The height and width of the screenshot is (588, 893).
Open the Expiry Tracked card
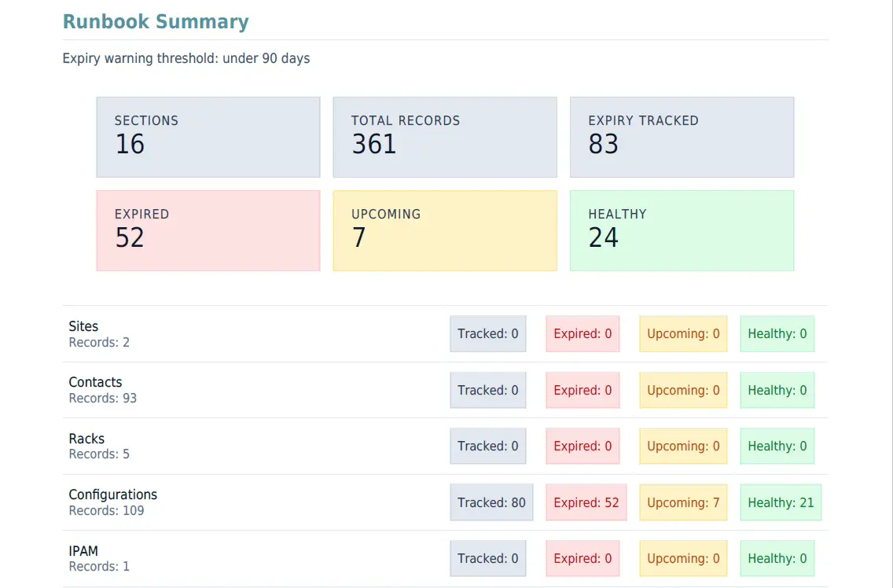(682, 137)
